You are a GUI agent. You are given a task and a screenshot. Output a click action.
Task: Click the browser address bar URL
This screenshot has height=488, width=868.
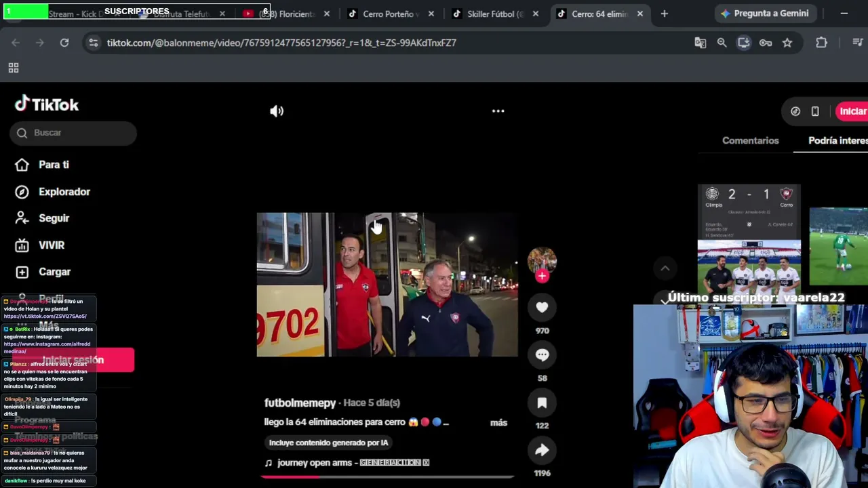(x=281, y=43)
